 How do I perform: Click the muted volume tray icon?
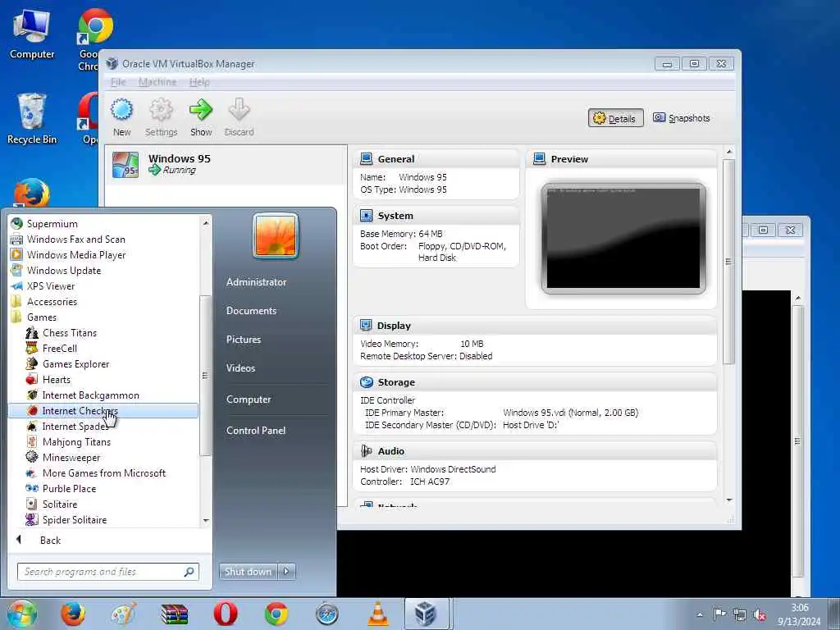pos(759,615)
